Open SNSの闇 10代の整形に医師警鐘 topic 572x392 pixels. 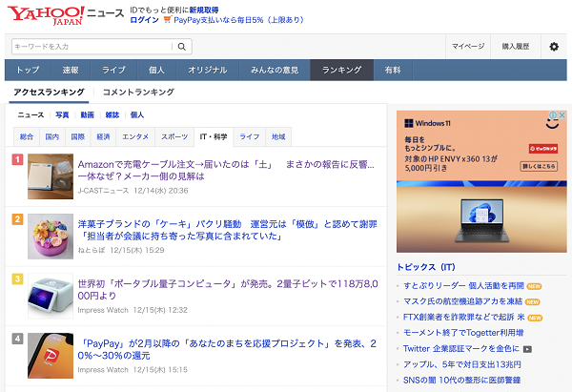coord(461,380)
